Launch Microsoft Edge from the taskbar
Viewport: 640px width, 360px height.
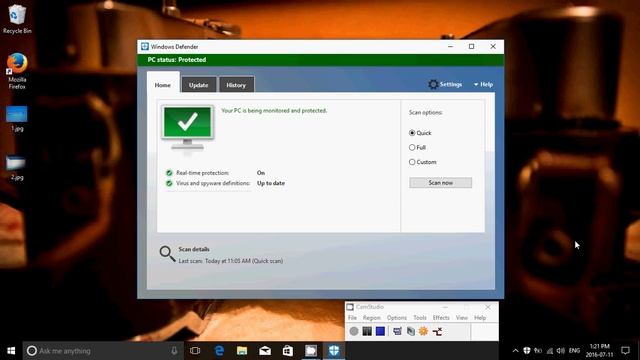tap(219, 351)
